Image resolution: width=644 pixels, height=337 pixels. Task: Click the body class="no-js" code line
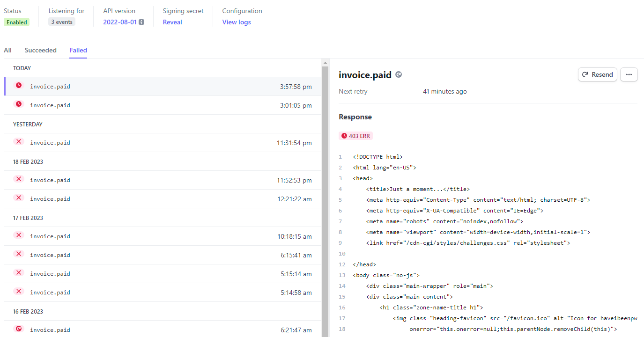386,275
